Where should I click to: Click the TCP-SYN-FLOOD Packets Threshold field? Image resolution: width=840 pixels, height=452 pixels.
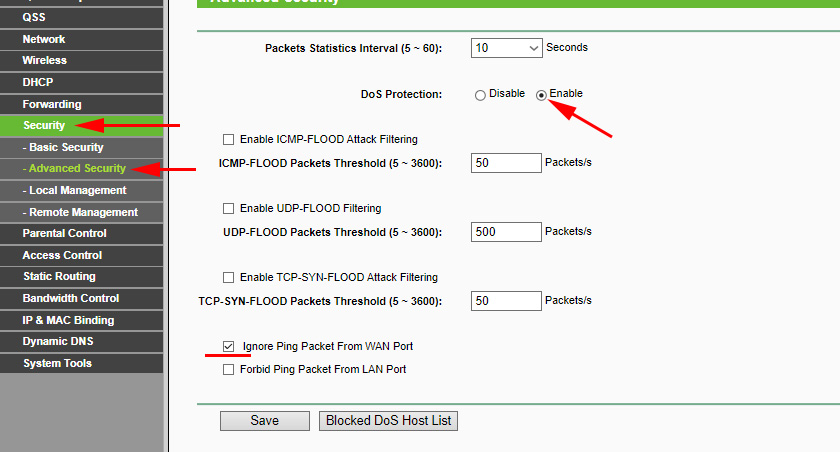pyautogui.click(x=505, y=301)
